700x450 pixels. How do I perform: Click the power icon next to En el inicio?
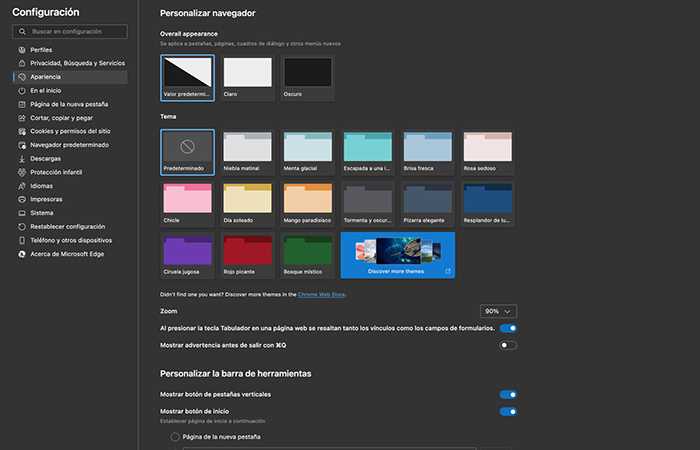(21, 91)
